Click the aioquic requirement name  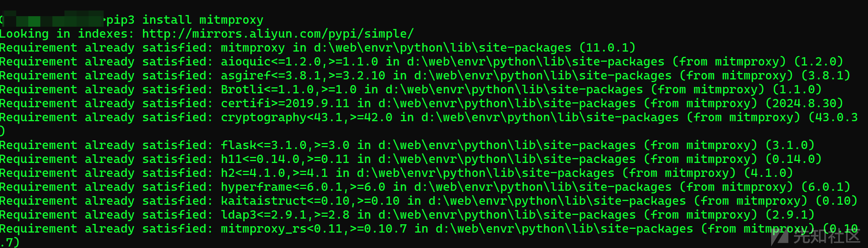(x=246, y=62)
